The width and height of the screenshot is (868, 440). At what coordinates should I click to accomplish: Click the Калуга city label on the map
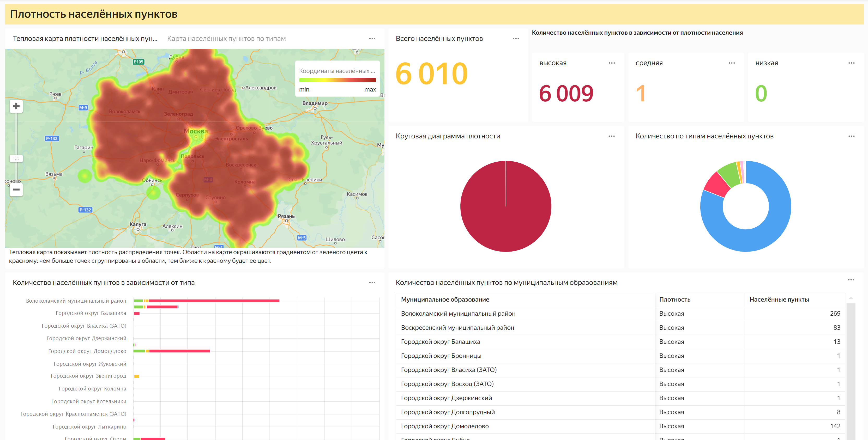coord(138,224)
